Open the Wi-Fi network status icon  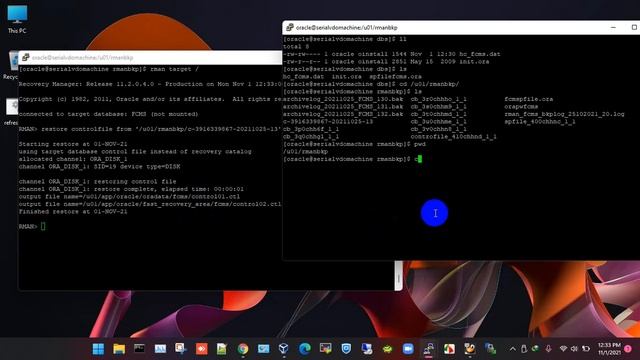point(563,349)
